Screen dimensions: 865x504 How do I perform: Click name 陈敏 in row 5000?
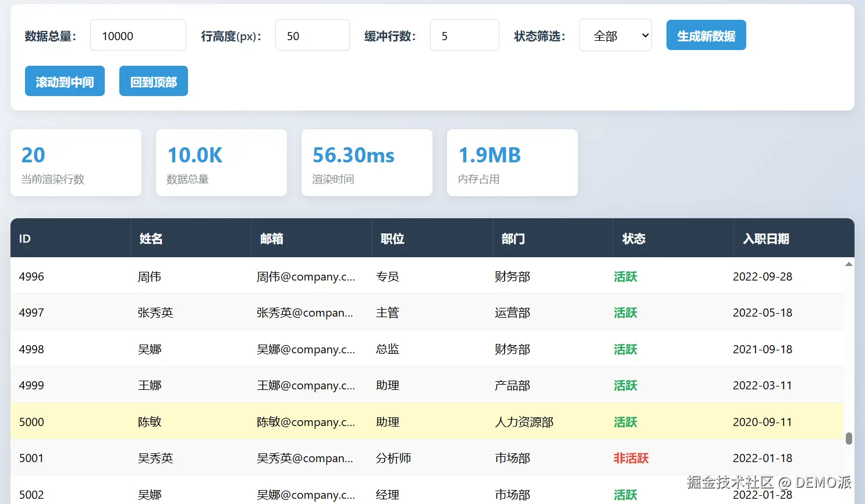click(150, 422)
